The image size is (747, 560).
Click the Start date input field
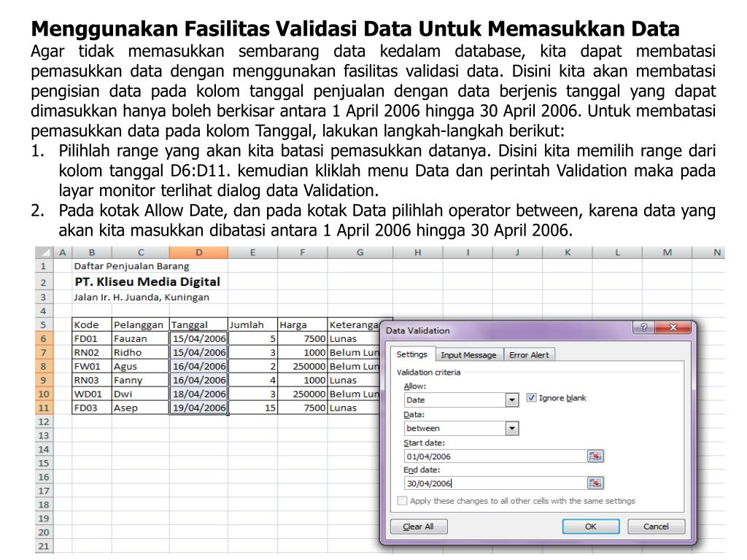[495, 456]
